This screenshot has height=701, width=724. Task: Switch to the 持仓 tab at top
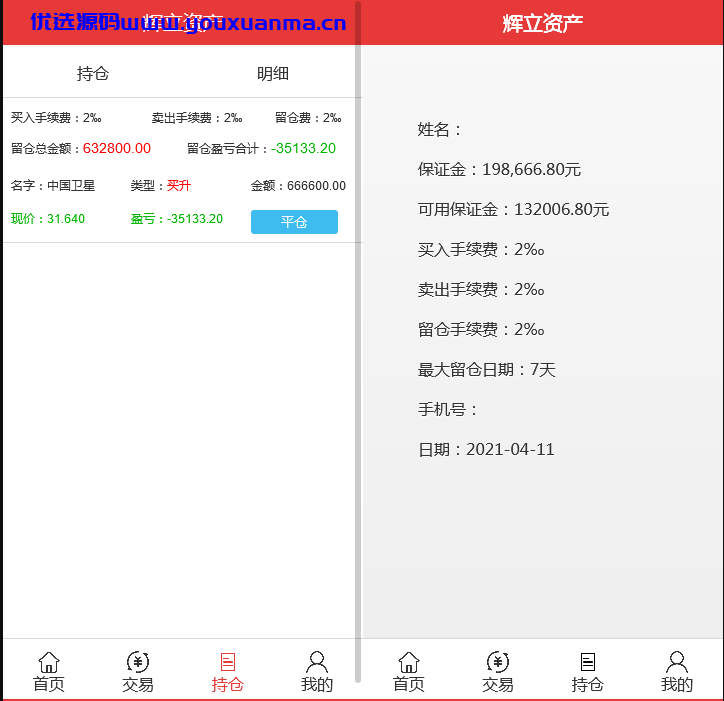[x=93, y=73]
